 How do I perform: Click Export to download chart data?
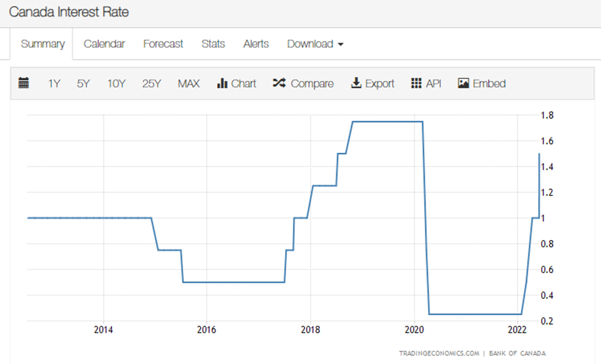[372, 83]
